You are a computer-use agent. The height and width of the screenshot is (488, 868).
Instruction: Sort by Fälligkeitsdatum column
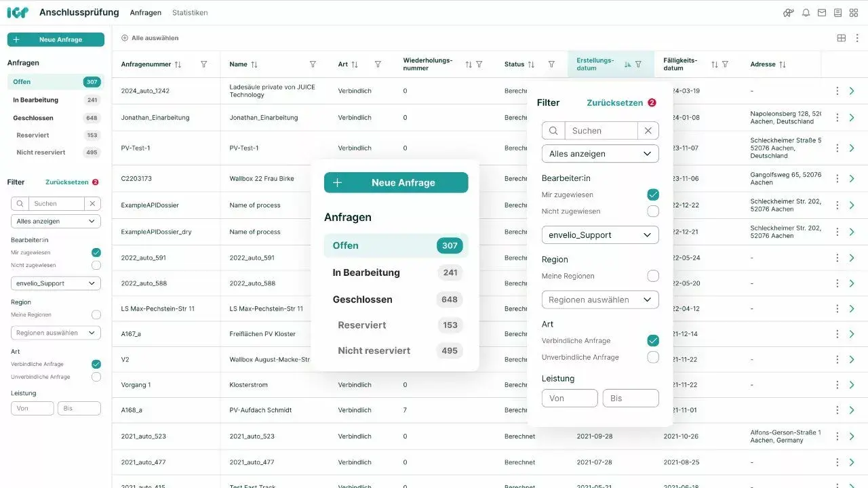pos(714,64)
